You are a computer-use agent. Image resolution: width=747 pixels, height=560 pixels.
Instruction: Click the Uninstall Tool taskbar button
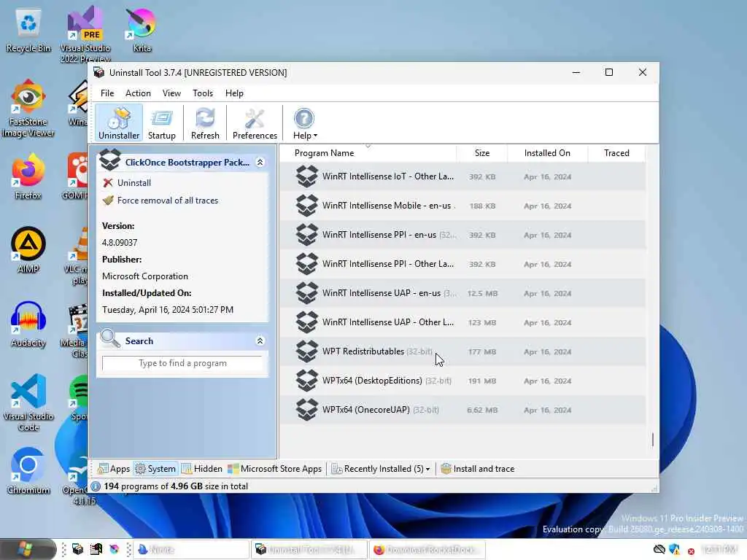click(x=309, y=550)
